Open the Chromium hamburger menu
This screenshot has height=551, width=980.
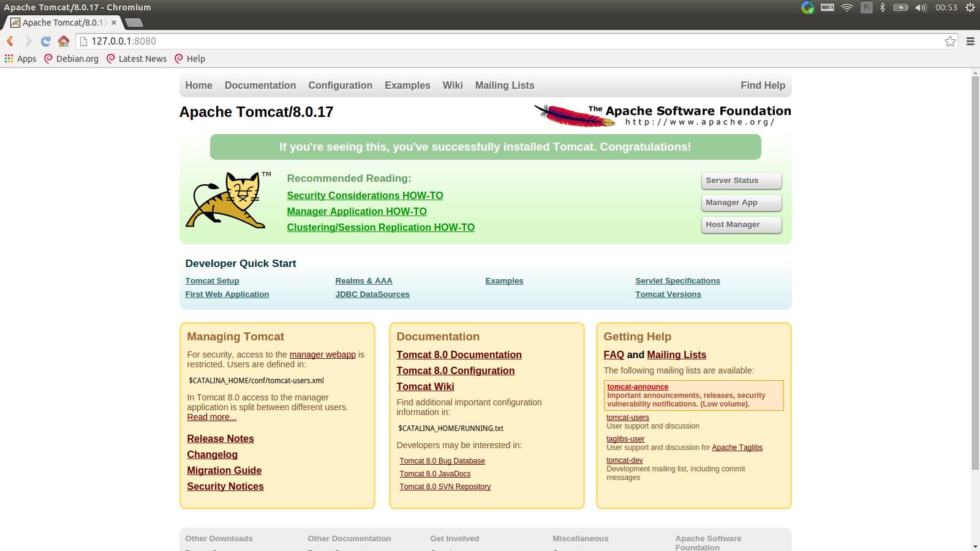970,41
